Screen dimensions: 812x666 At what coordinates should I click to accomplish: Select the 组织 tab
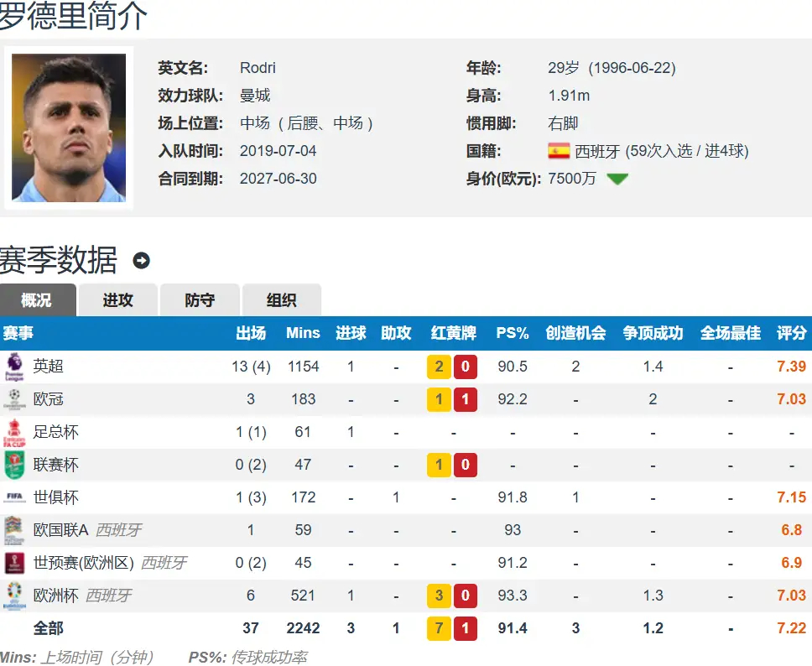coord(281,299)
